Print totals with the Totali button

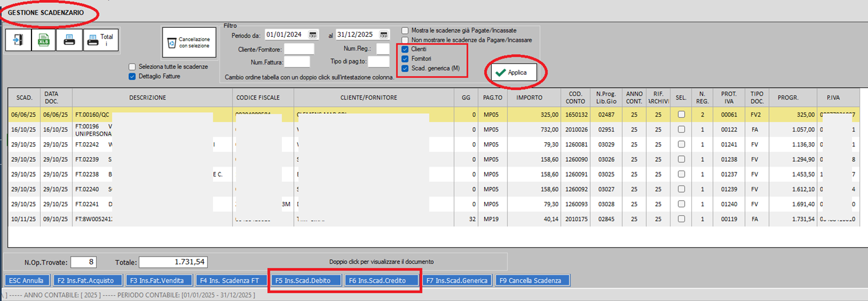pos(101,40)
